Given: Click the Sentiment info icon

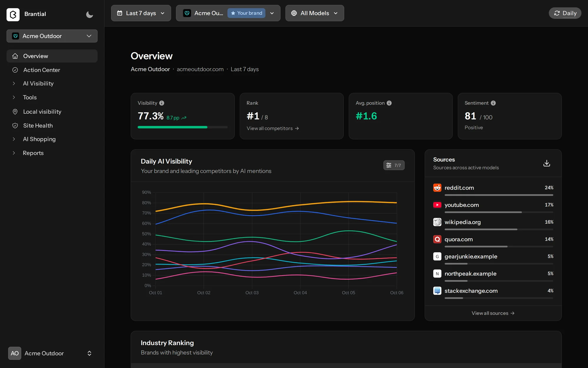Looking at the screenshot, I should (493, 103).
